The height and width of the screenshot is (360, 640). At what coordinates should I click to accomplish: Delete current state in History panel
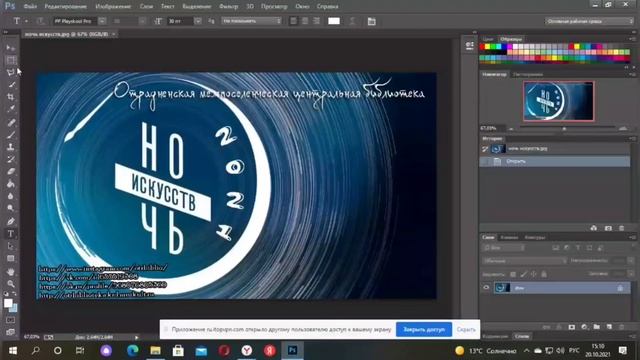(622, 228)
